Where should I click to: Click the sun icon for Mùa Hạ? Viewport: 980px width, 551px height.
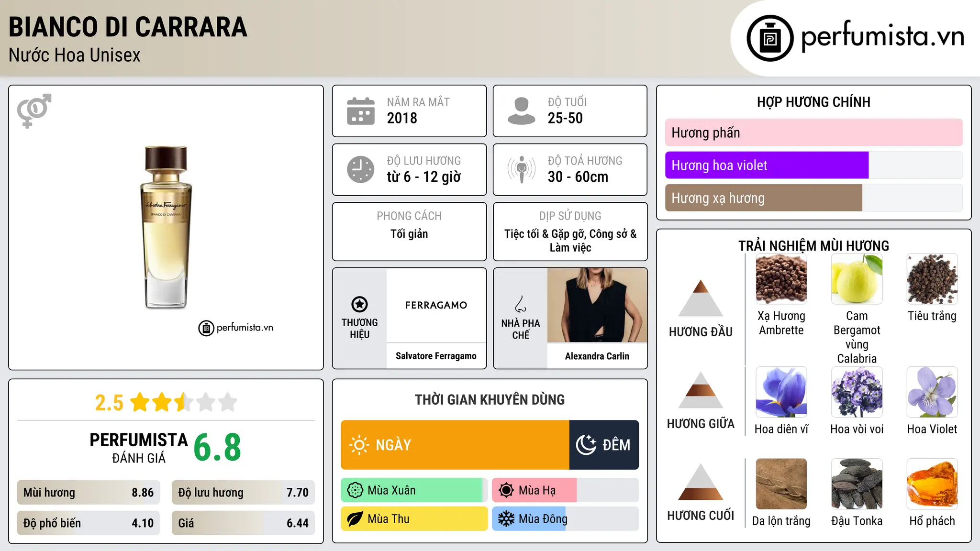(x=506, y=490)
